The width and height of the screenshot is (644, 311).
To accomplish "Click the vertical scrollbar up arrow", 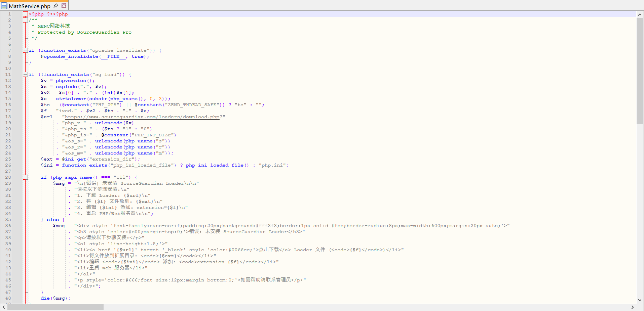I will point(640,14).
